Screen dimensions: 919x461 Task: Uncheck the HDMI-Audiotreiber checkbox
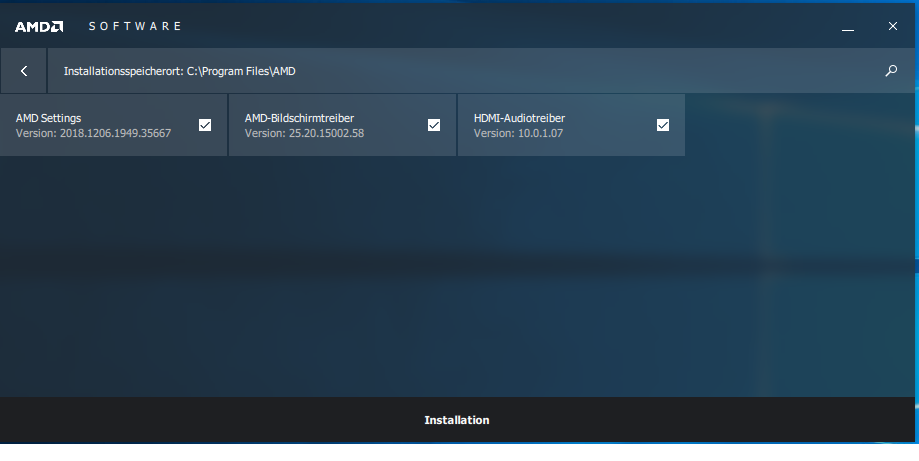(x=663, y=125)
